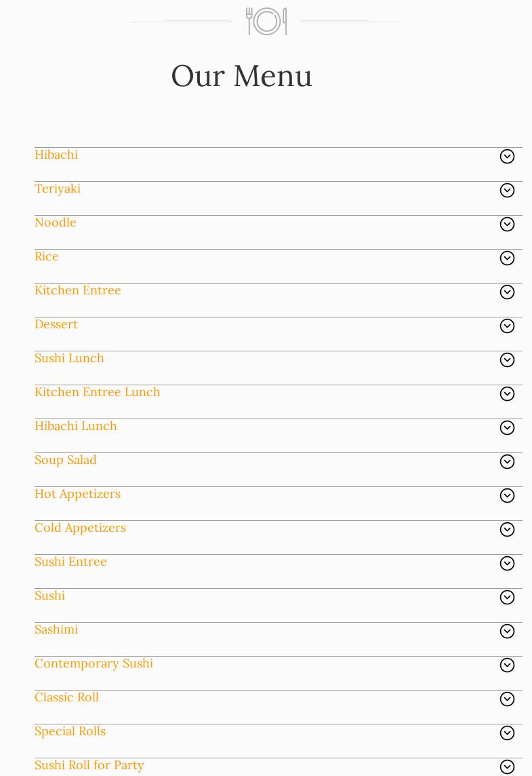The width and height of the screenshot is (532, 776).
Task: Click the circled arrow for Sushi Lunch
Action: click(507, 360)
